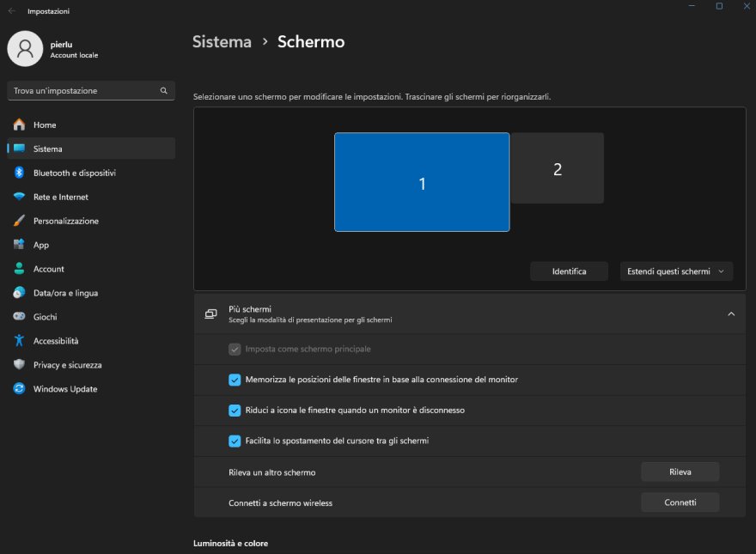The width and height of the screenshot is (756, 554).
Task: Uncheck Memorizza le posizioni delle finestre
Action: coord(235,380)
